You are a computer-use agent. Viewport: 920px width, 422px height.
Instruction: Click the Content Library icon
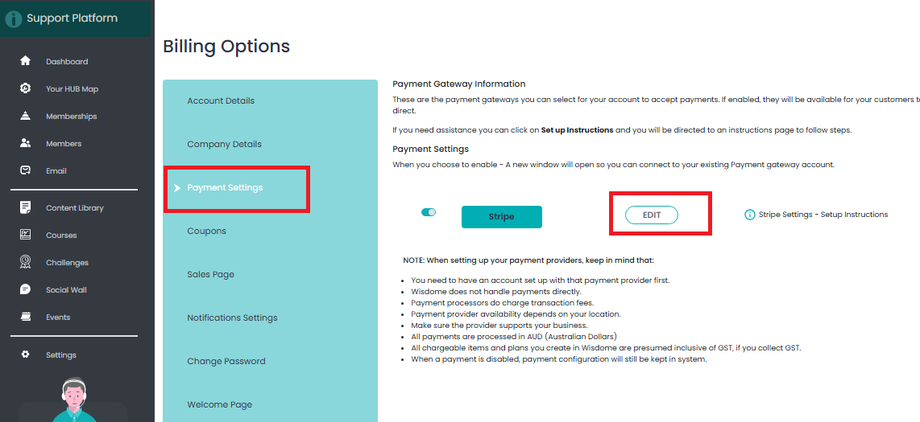click(25, 208)
